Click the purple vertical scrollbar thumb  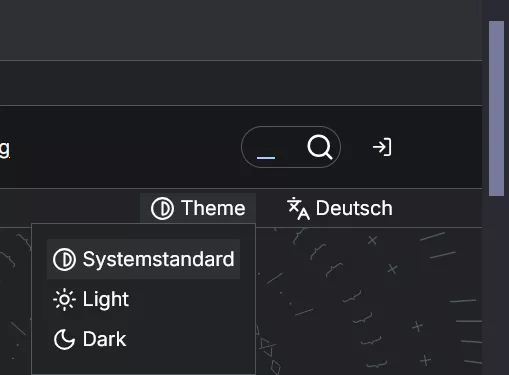(x=496, y=108)
